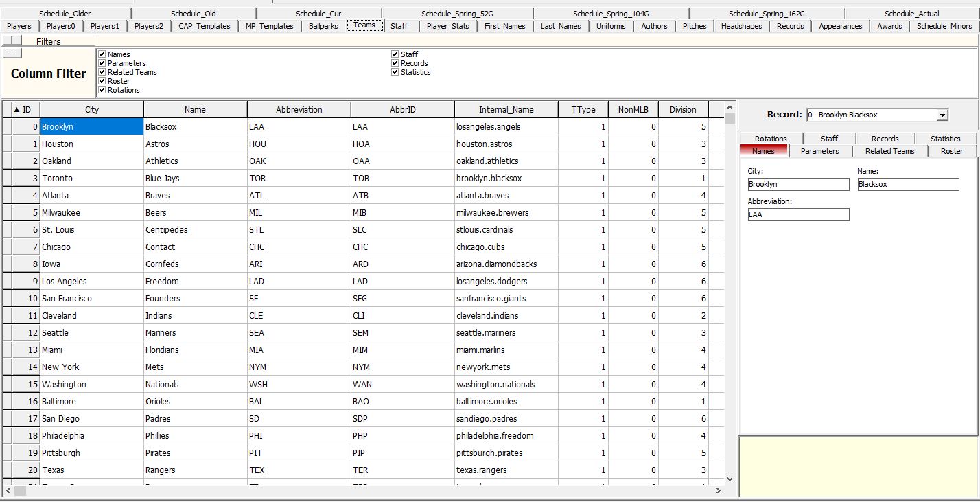Select the Washington city cell
The width and height of the screenshot is (980, 502).
tap(92, 385)
